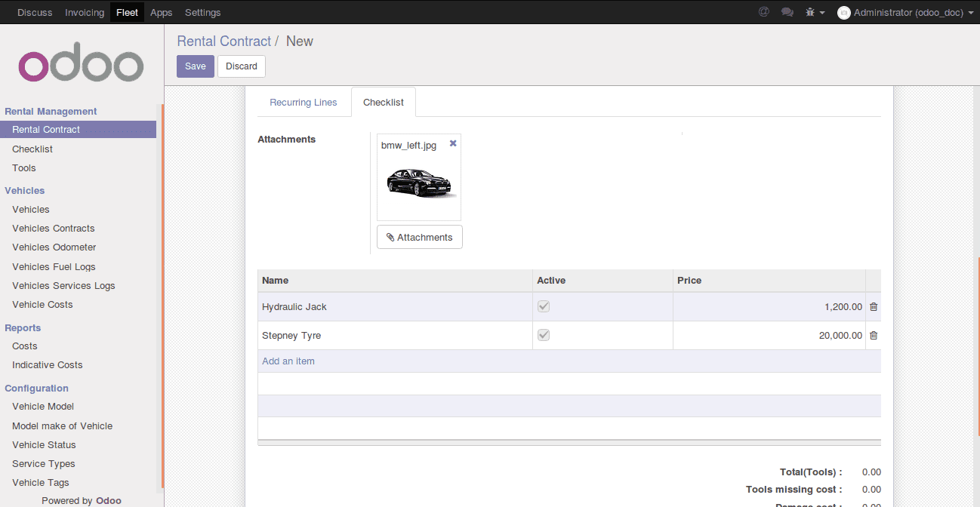Open the conversations chat icon
This screenshot has height=507, width=980.
(x=787, y=12)
